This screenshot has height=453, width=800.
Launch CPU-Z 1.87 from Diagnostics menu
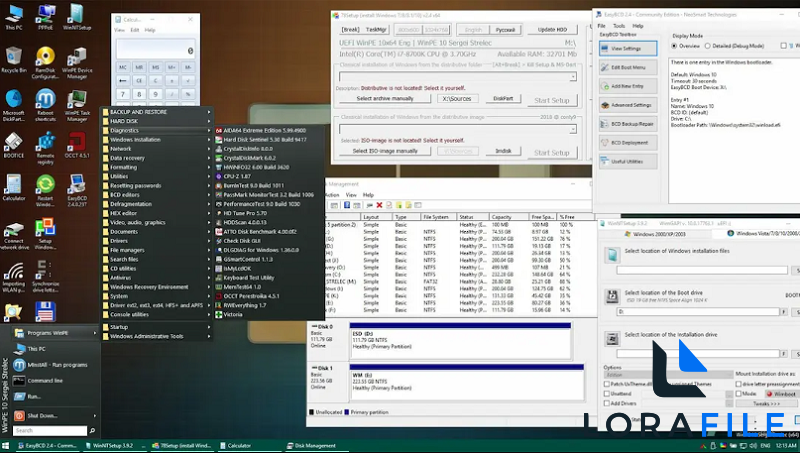[237, 176]
